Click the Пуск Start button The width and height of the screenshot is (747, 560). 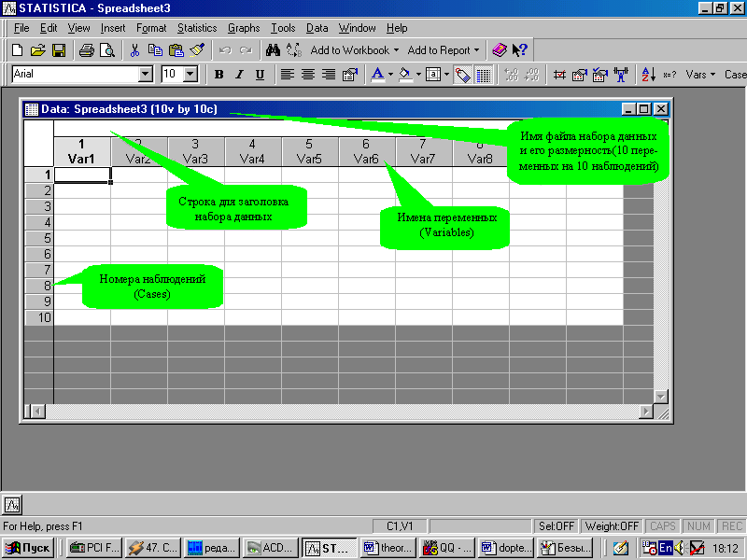28,548
